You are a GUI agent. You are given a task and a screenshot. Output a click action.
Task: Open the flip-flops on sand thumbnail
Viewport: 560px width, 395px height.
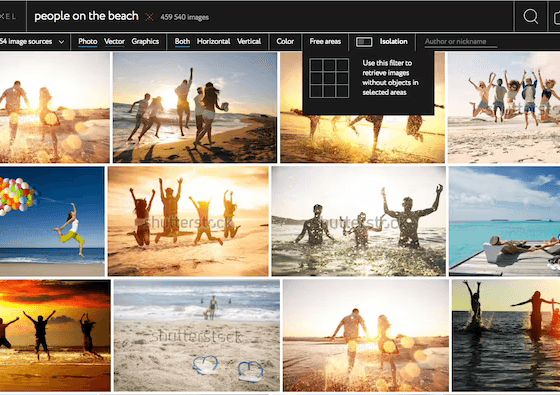197,335
